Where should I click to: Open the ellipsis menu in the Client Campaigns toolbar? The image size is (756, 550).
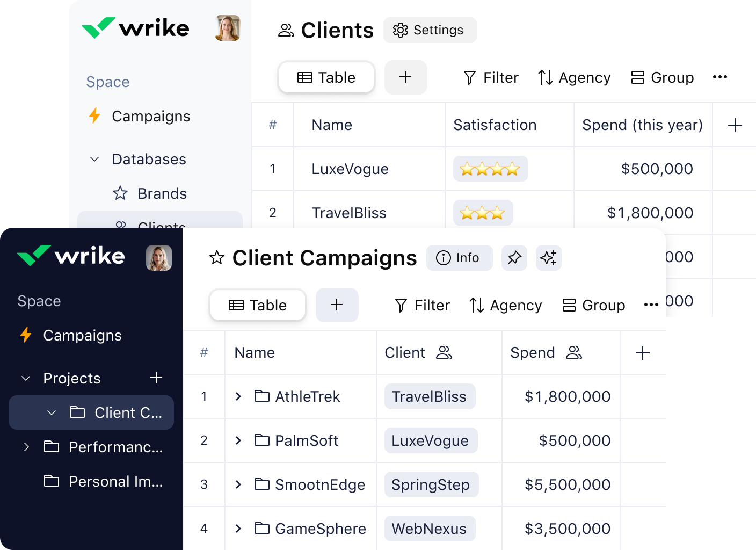tap(651, 305)
